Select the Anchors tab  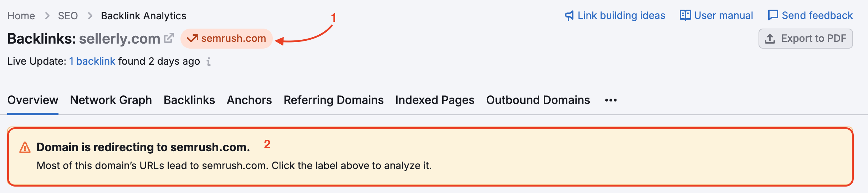(x=249, y=100)
